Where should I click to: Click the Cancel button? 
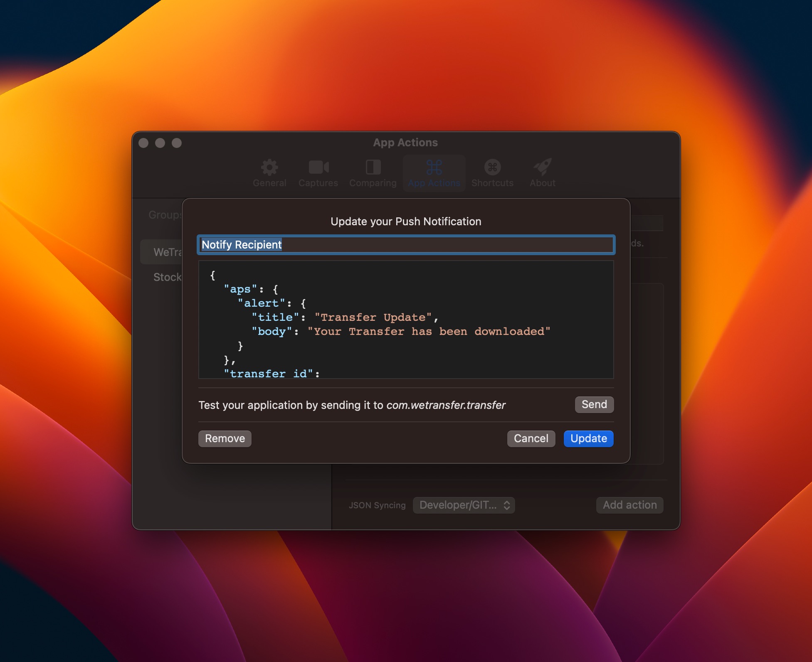coord(531,438)
